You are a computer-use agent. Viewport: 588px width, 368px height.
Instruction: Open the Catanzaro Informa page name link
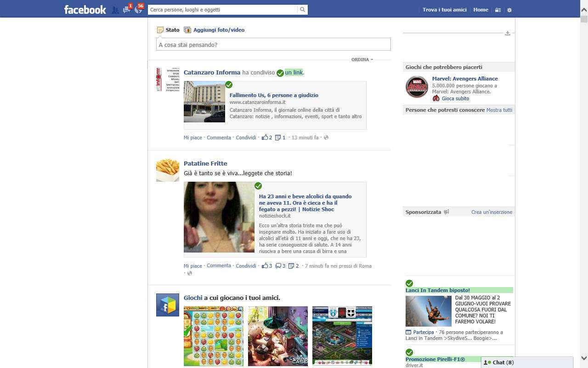click(212, 72)
